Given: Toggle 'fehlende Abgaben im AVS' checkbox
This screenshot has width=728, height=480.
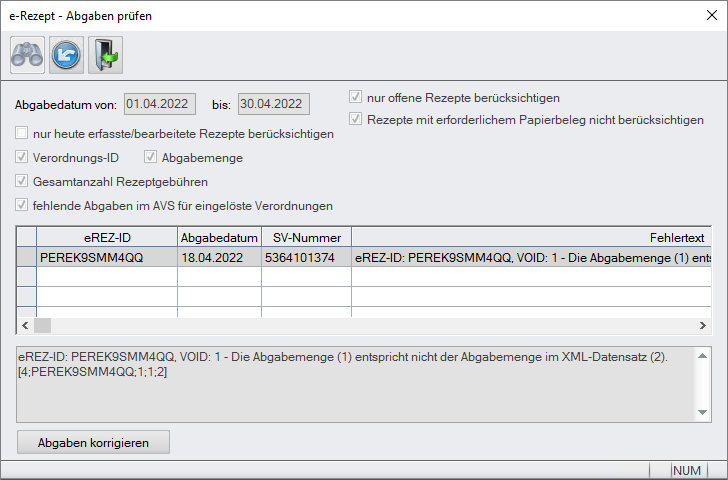Looking at the screenshot, I should pos(22,205).
